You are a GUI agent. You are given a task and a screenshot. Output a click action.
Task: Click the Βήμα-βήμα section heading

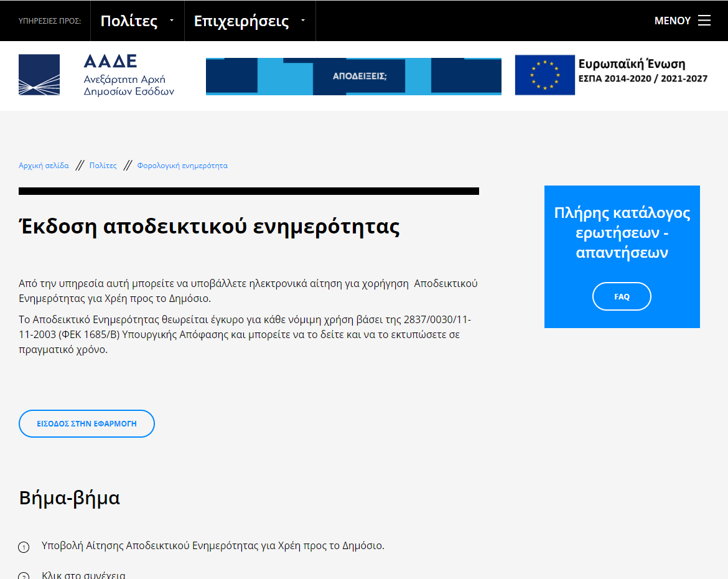(x=70, y=498)
